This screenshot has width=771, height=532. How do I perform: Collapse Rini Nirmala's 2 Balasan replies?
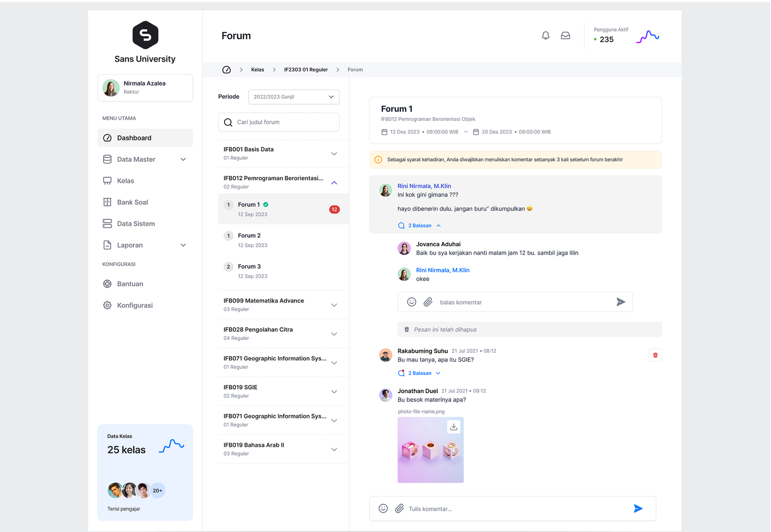click(x=420, y=226)
